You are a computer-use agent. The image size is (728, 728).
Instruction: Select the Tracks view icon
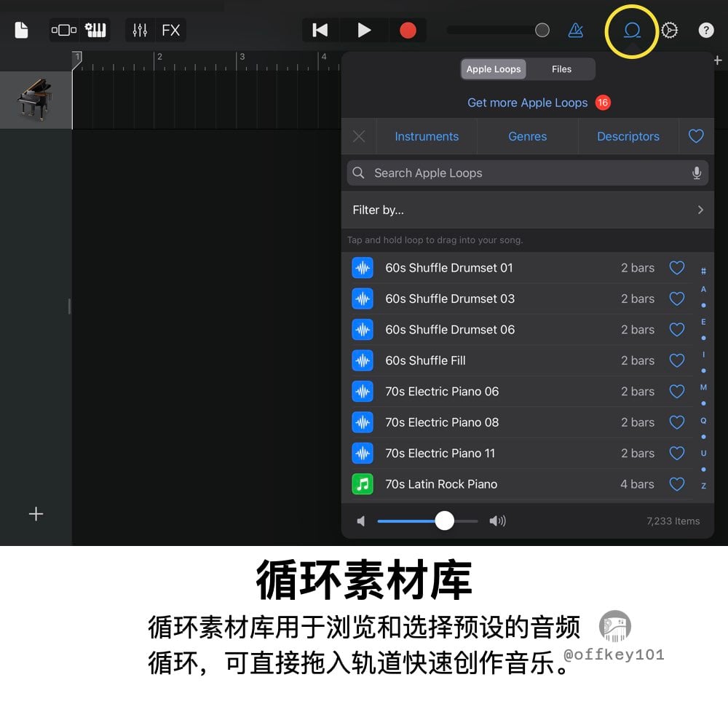coord(64,30)
